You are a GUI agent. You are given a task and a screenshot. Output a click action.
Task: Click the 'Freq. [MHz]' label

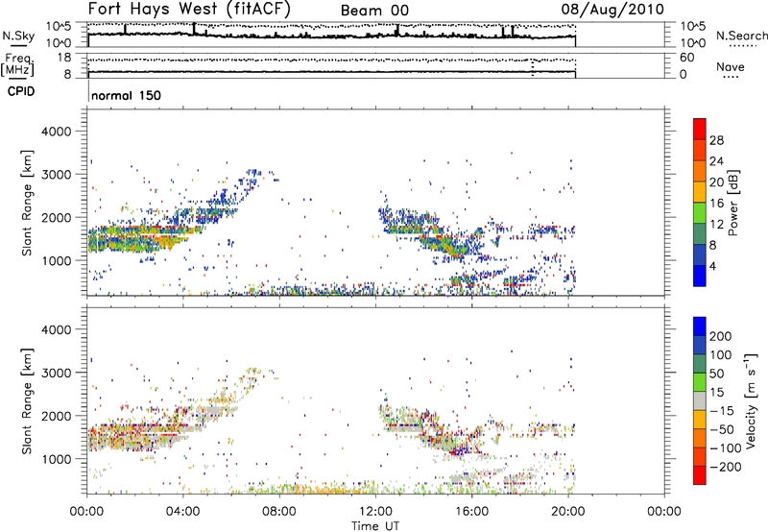click(x=17, y=64)
